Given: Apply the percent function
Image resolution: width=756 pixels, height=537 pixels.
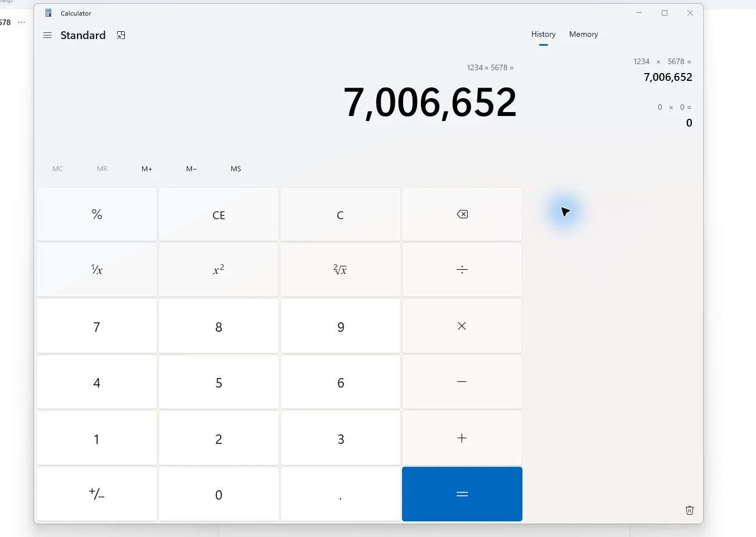Looking at the screenshot, I should (x=97, y=214).
